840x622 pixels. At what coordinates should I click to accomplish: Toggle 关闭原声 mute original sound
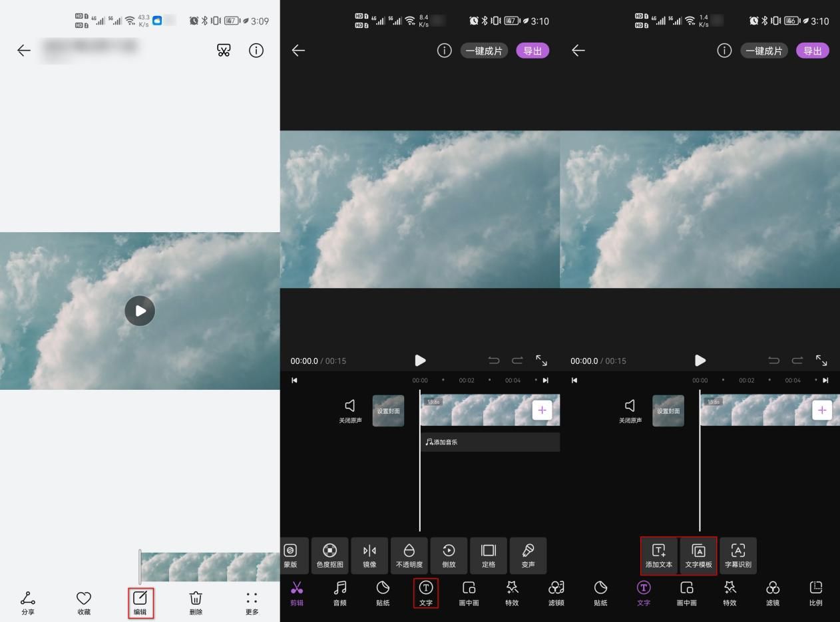tap(350, 411)
